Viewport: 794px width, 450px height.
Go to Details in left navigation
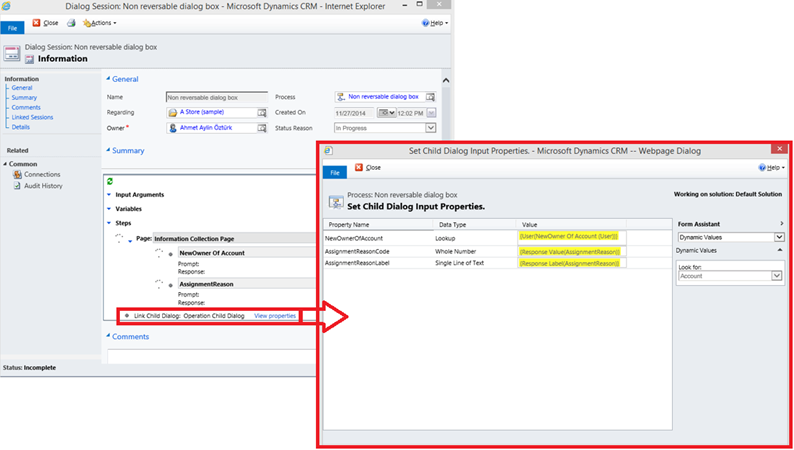[21, 127]
